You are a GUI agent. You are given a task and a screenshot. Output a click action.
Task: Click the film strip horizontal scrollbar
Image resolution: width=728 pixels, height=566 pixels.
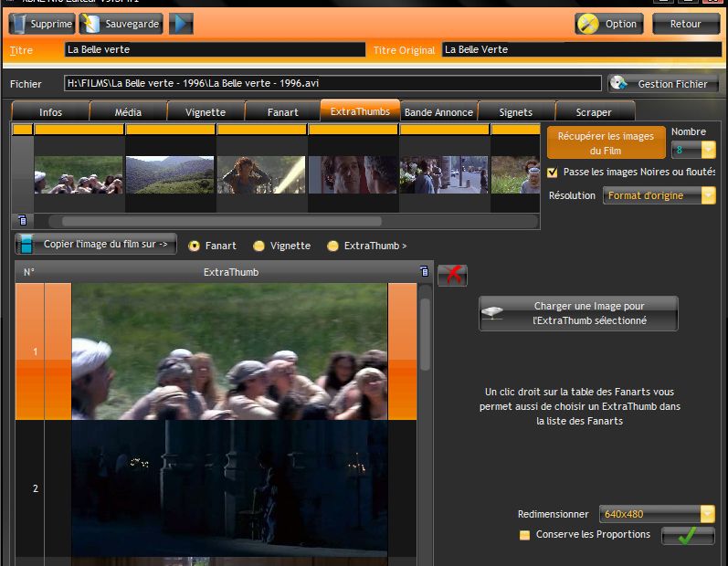pyautogui.click(x=222, y=221)
